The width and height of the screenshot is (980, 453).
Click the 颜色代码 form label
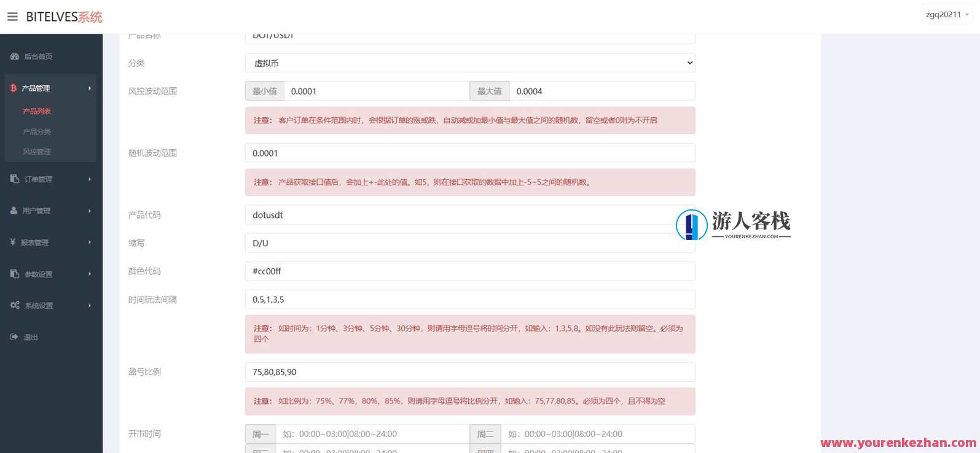(144, 271)
